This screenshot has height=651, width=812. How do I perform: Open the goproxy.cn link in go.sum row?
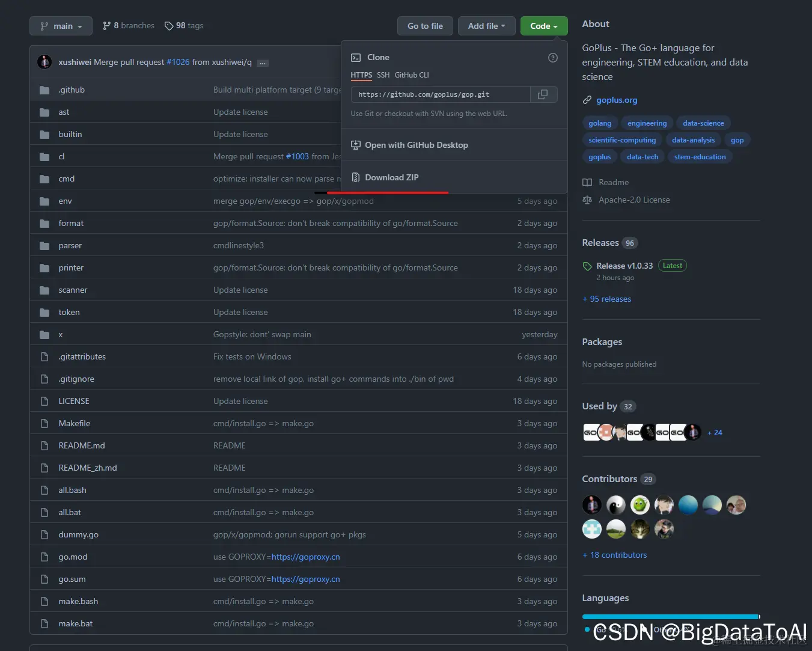305,579
